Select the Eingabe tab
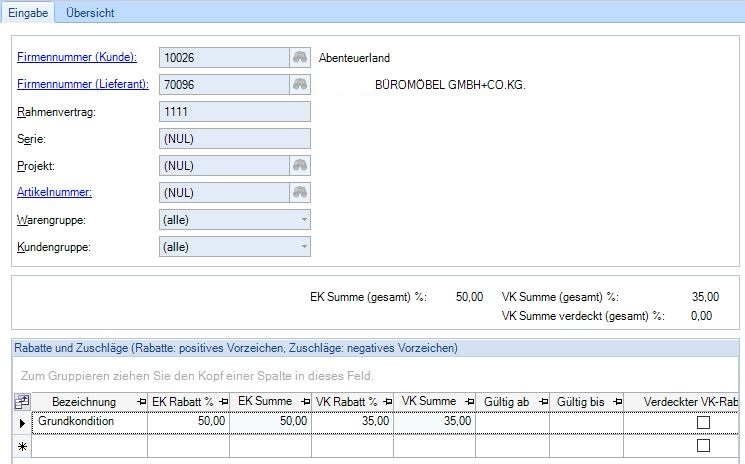 [29, 13]
